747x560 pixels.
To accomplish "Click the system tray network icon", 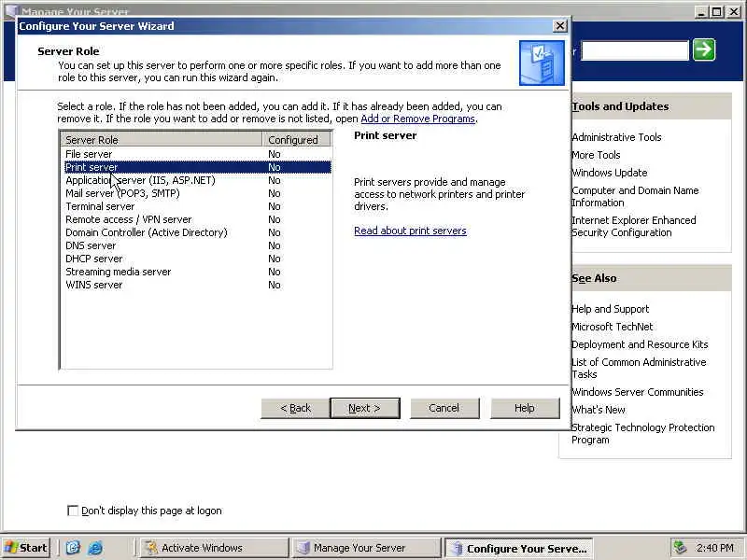I will click(680, 548).
